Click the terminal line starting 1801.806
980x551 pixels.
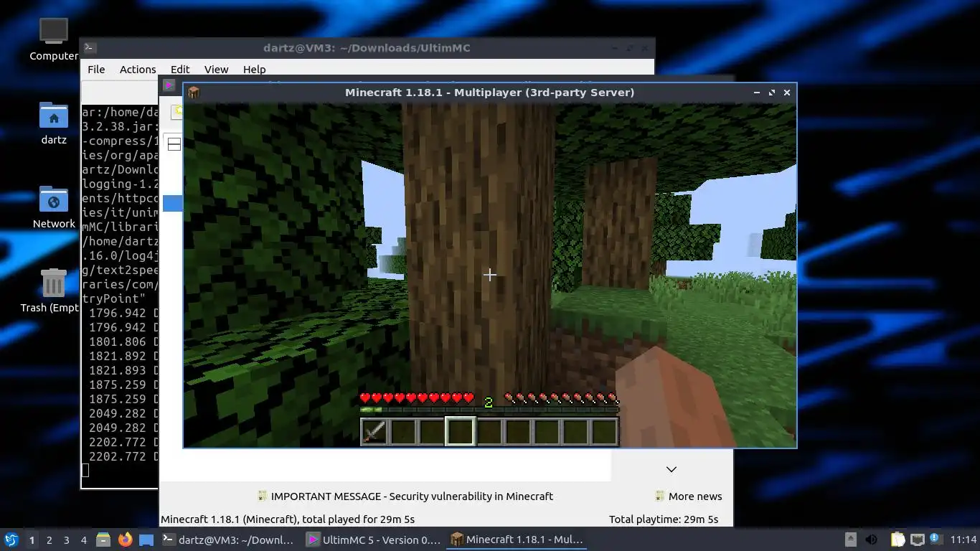point(123,342)
